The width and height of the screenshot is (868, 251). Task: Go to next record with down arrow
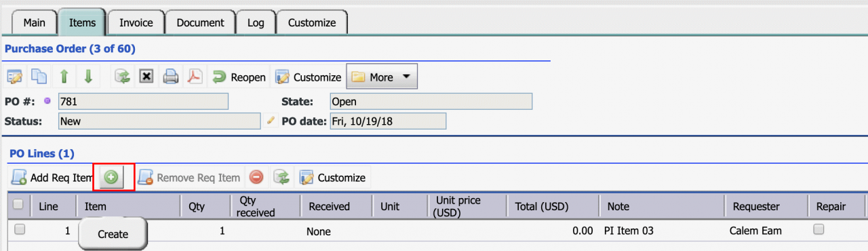point(88,77)
